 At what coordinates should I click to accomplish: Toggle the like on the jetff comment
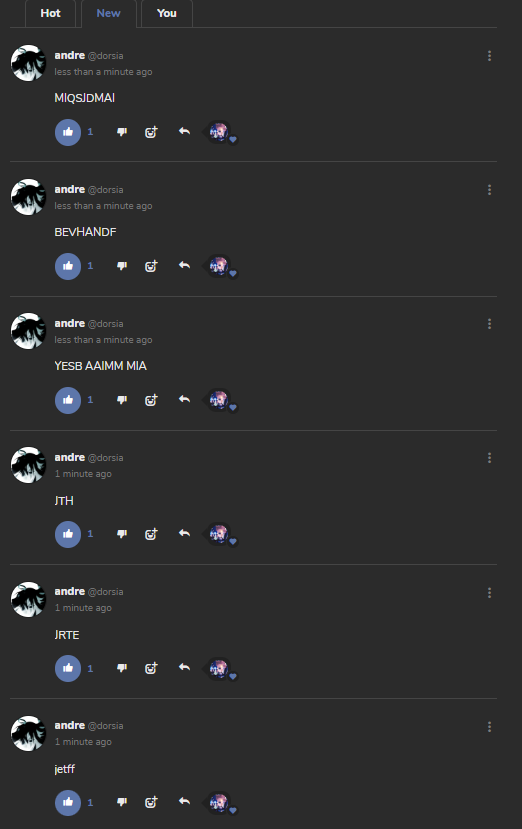pyautogui.click(x=68, y=802)
